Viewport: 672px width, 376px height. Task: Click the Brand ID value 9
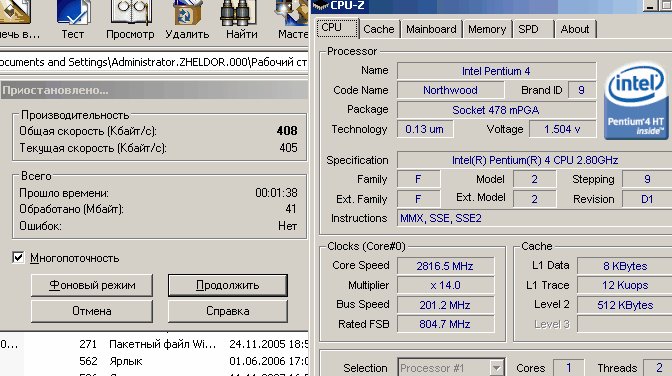point(582,90)
